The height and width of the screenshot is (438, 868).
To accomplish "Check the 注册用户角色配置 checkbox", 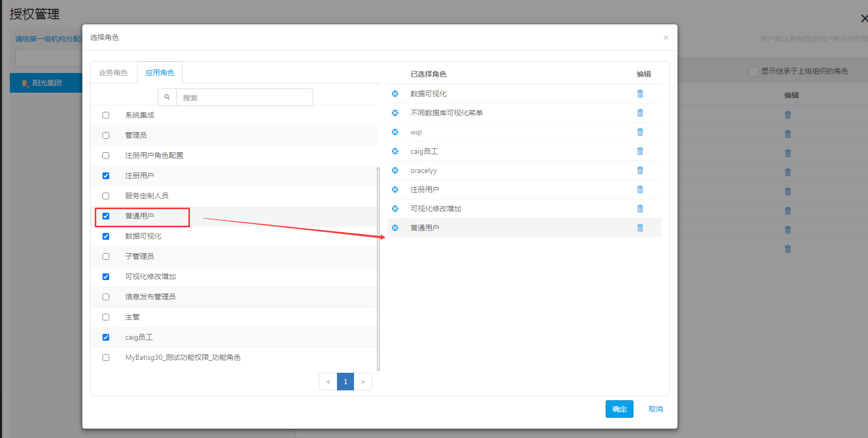I will pyautogui.click(x=106, y=155).
